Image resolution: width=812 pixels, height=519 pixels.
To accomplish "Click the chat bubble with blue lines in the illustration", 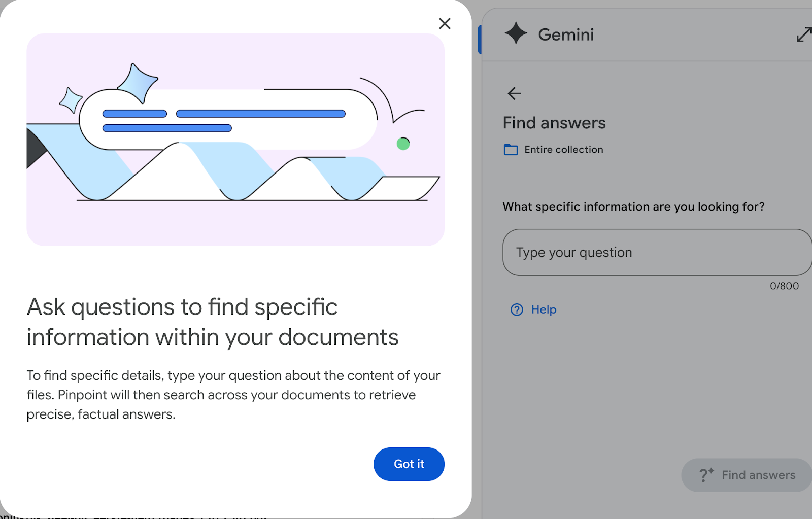I will [228, 120].
